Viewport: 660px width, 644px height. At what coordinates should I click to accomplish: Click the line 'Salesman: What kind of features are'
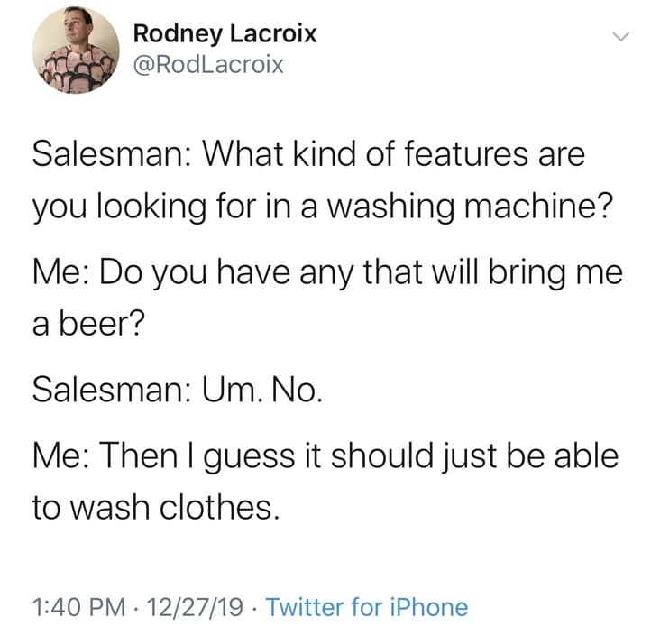coord(308,152)
